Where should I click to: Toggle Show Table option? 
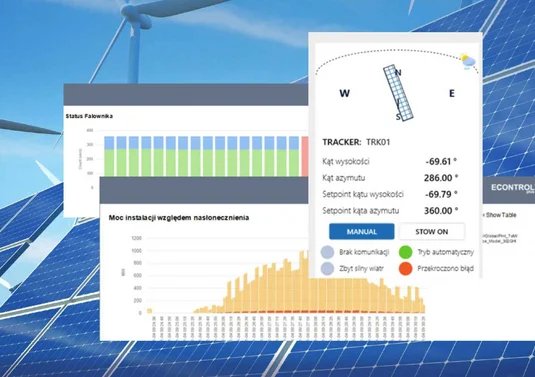pos(500,215)
